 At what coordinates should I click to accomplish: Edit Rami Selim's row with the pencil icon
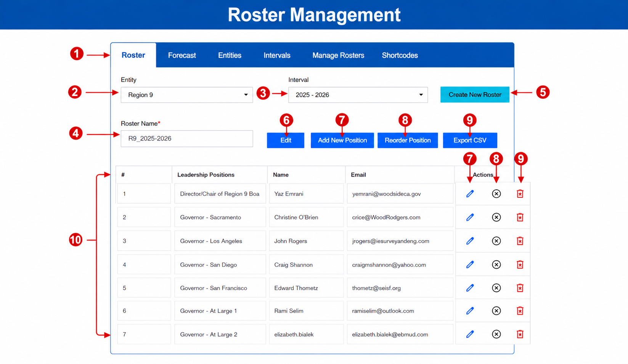(470, 311)
